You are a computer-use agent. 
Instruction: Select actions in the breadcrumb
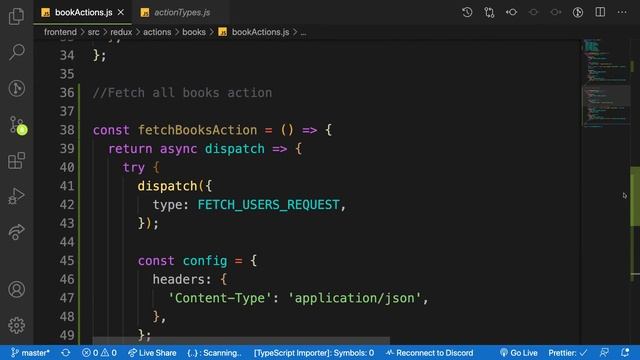pos(157,32)
